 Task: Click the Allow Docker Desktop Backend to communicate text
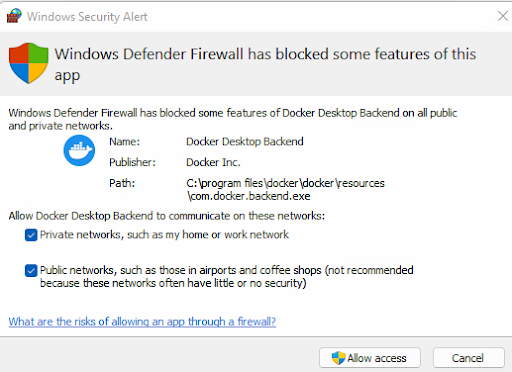167,216
